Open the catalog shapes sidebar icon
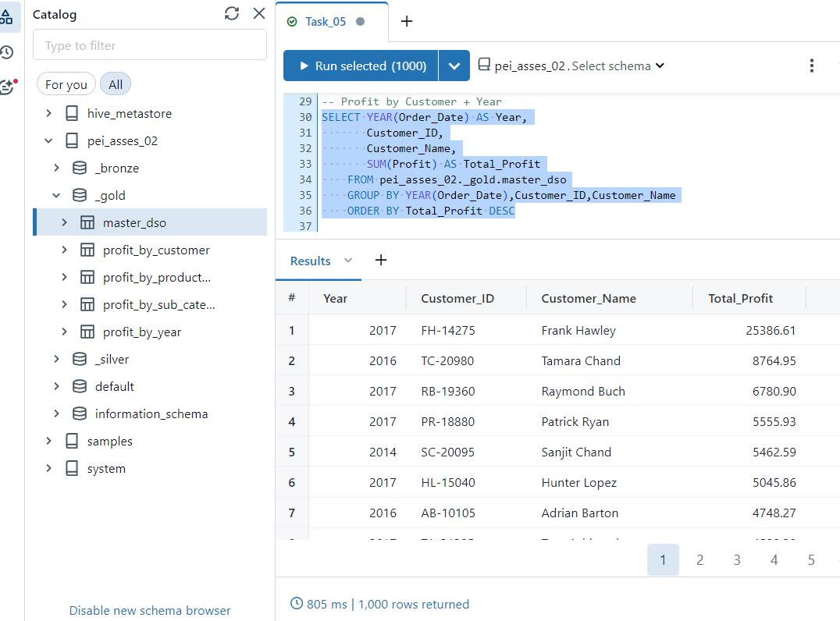The image size is (840, 621). click(x=6, y=16)
